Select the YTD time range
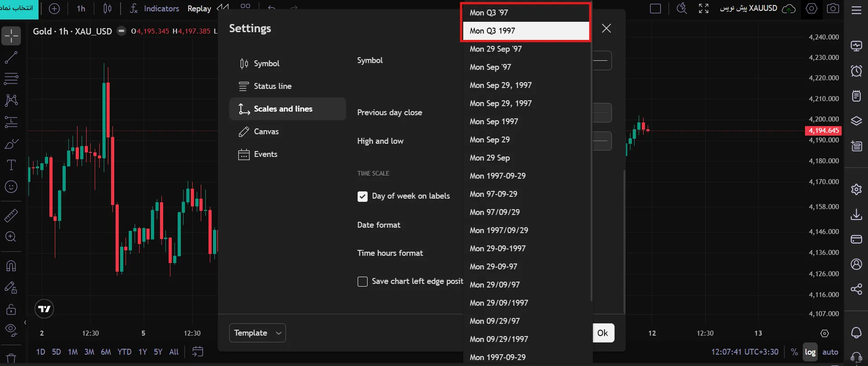 pos(124,352)
